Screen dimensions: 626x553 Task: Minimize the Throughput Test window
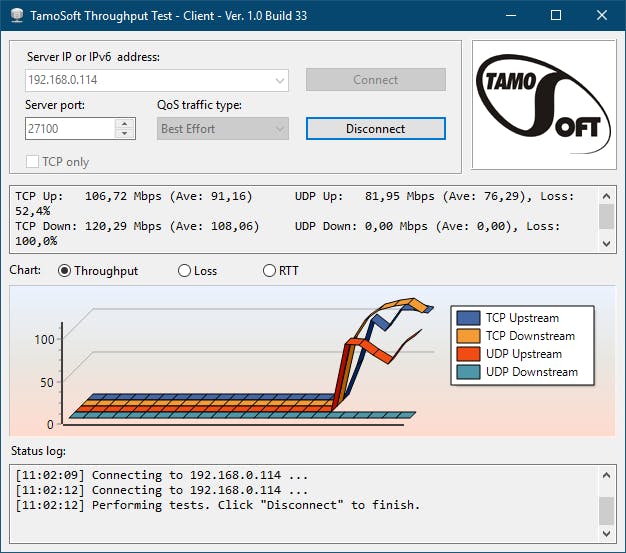[511, 15]
